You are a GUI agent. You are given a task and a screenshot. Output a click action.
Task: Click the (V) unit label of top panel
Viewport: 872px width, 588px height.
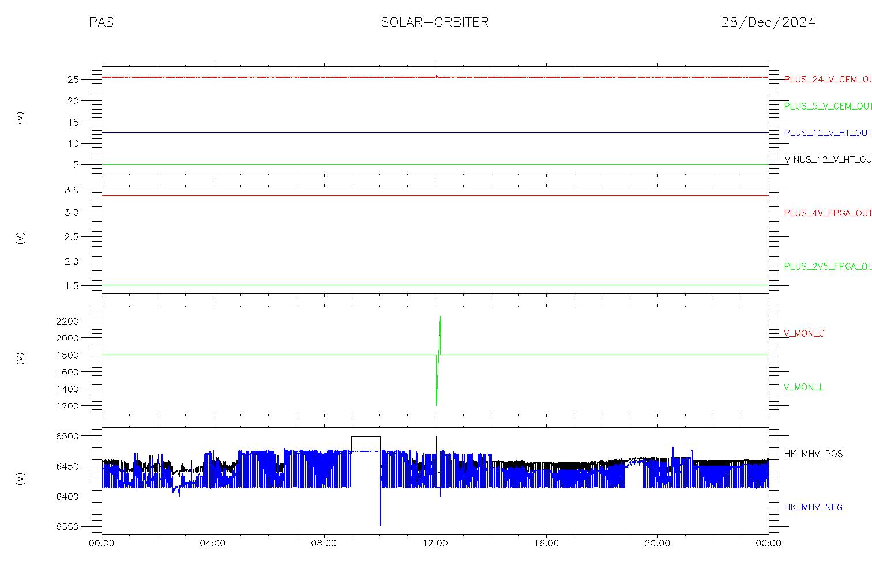pos(21,118)
